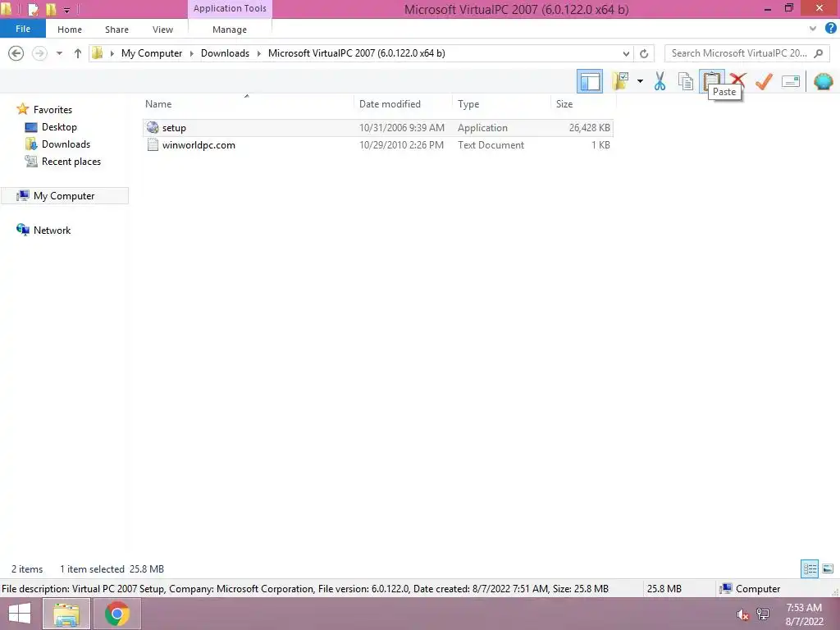The image size is (840, 630).
Task: Click My Computer in the address path
Action: [x=152, y=53]
